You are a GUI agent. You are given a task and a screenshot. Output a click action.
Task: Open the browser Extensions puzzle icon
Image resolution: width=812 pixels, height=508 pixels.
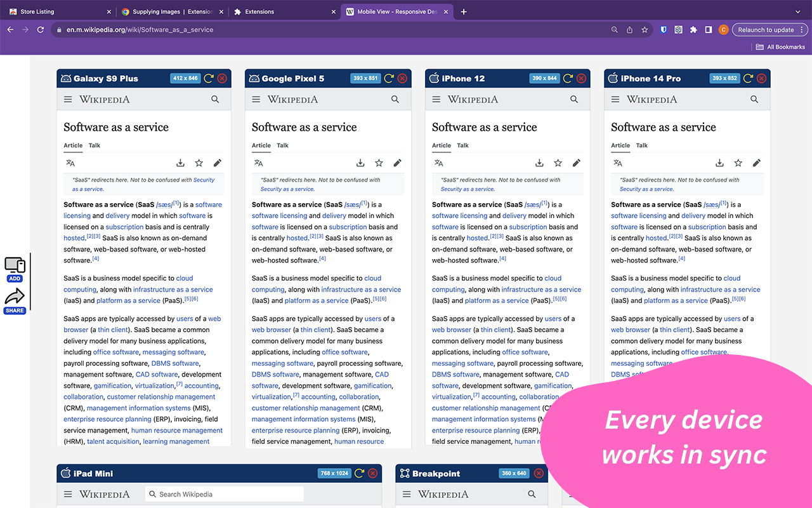coord(693,29)
